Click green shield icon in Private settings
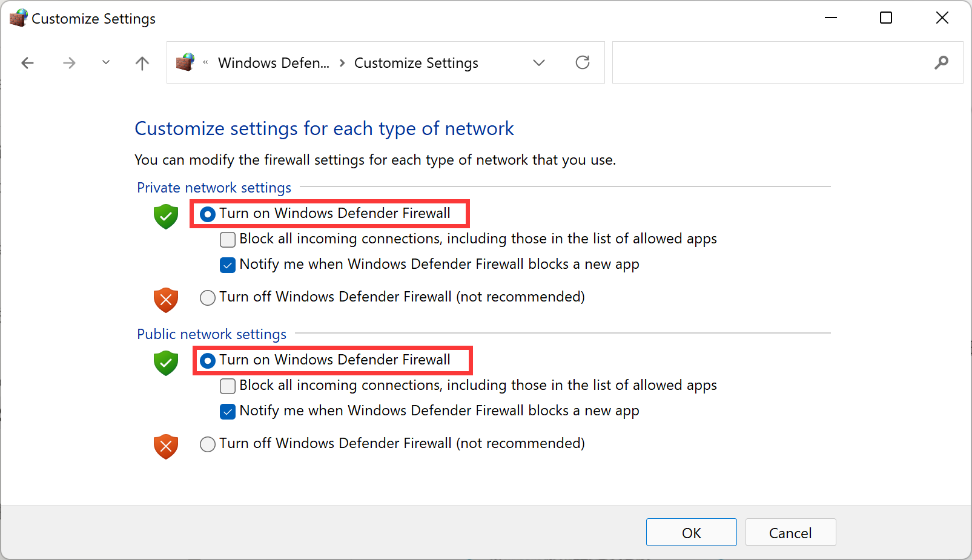Viewport: 972px width, 560px height. [x=166, y=216]
